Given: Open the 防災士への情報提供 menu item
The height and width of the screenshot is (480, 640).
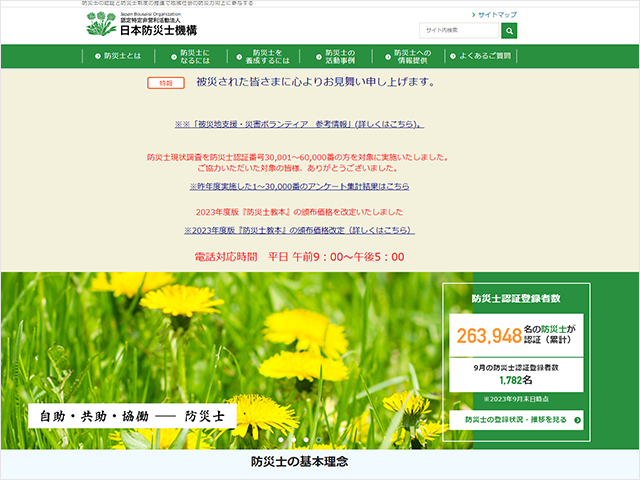Looking at the screenshot, I should [x=408, y=56].
